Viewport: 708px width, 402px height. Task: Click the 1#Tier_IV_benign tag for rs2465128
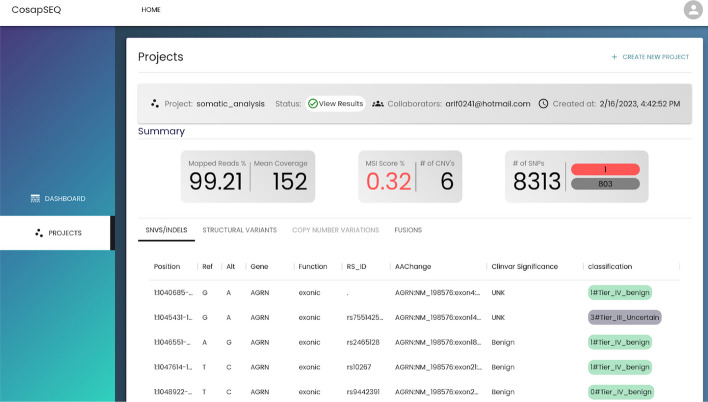(620, 342)
